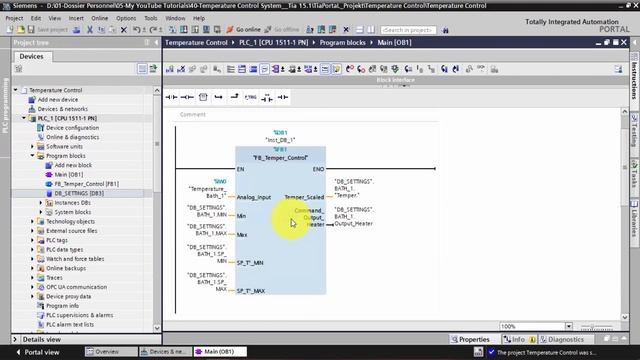The height and width of the screenshot is (360, 640).
Task: Click the delete network icon in the editor toolbar
Action: (181, 69)
